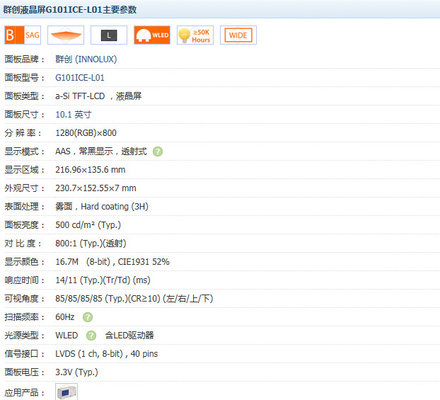
Task: Click the LVDS 40 pins interface text
Action: (x=107, y=354)
